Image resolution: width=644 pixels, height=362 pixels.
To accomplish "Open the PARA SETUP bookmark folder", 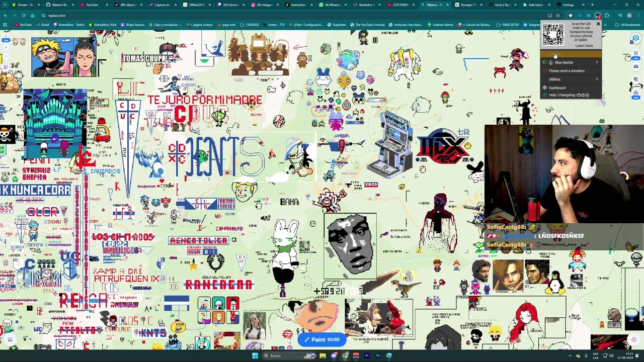I will point(508,25).
